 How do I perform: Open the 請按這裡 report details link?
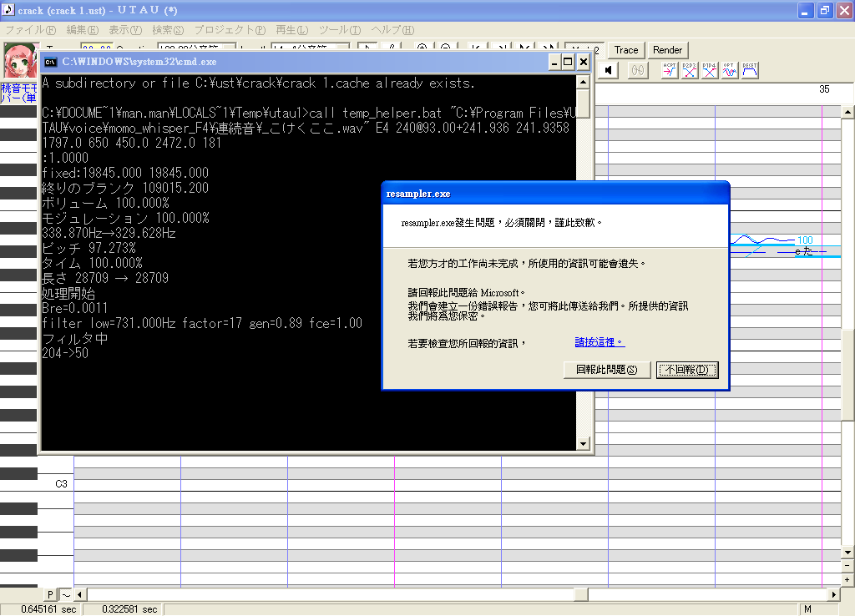point(600,341)
